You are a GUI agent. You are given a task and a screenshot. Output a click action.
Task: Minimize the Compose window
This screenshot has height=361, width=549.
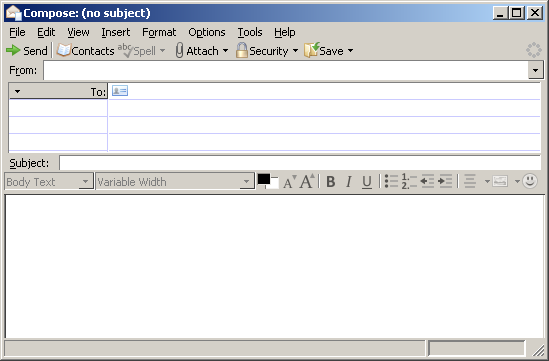pos(500,13)
